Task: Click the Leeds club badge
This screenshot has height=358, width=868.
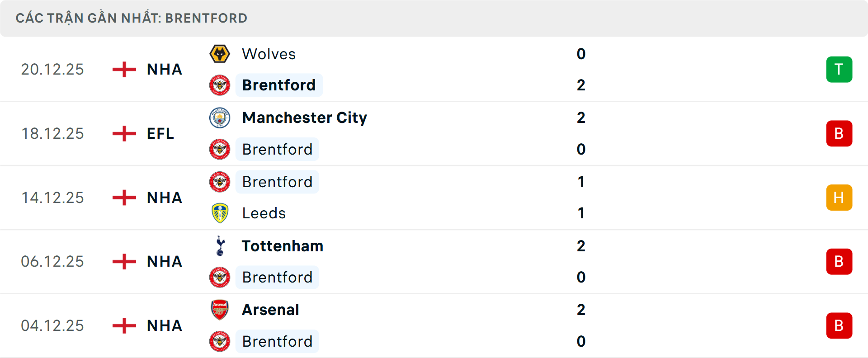Action: point(220,213)
